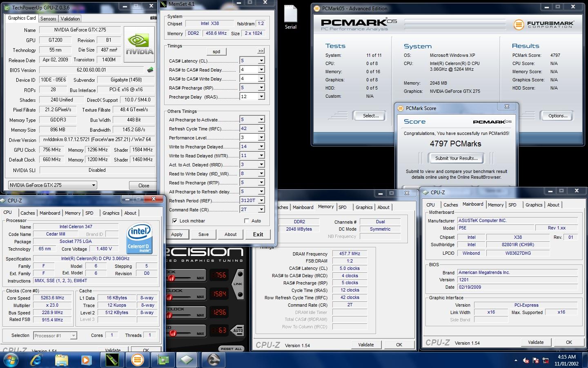Toggle the AUTO fan button in Precision
Viewport: 588px width, 368px height.
[x=238, y=330]
